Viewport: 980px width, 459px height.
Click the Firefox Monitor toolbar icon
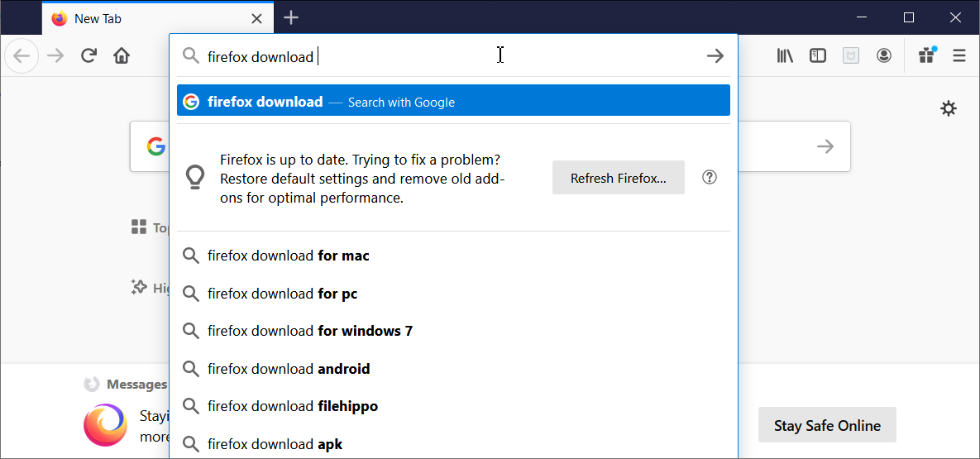[x=851, y=56]
